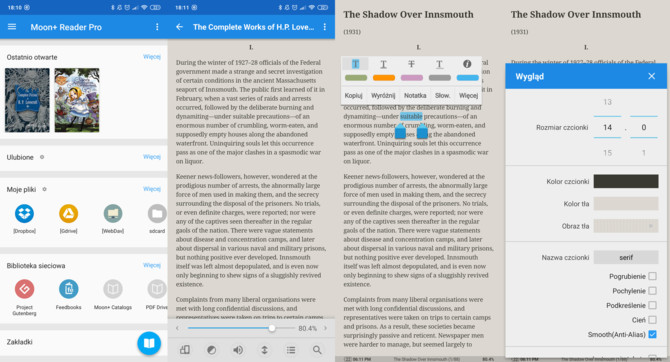Enable the Pochylenie checkbox
This screenshot has height=362, width=670.
652,291
